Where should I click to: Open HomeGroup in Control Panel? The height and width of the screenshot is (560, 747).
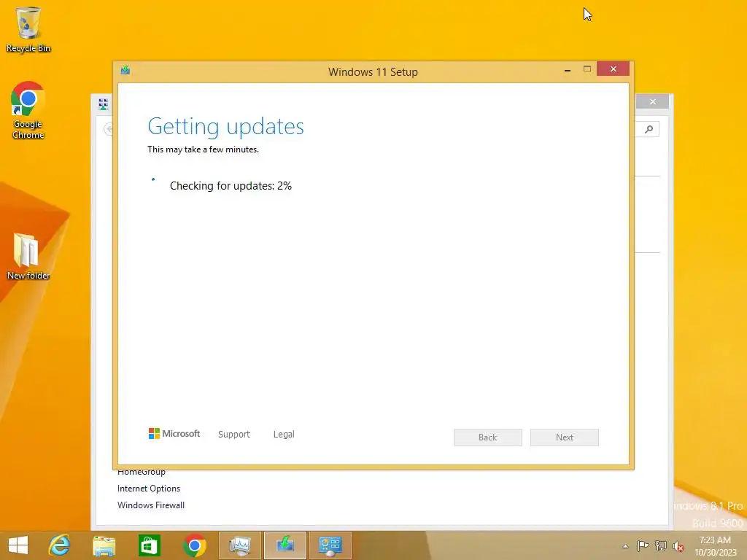tap(142, 472)
